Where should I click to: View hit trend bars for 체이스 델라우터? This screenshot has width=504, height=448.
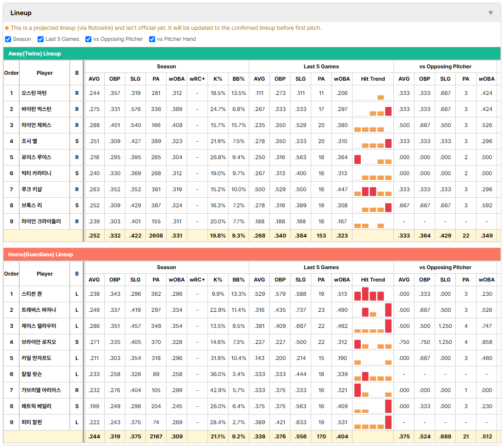(x=373, y=326)
